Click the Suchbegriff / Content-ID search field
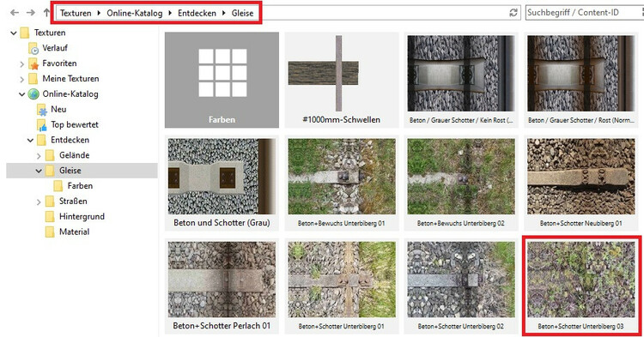644x337 pixels. click(x=585, y=12)
